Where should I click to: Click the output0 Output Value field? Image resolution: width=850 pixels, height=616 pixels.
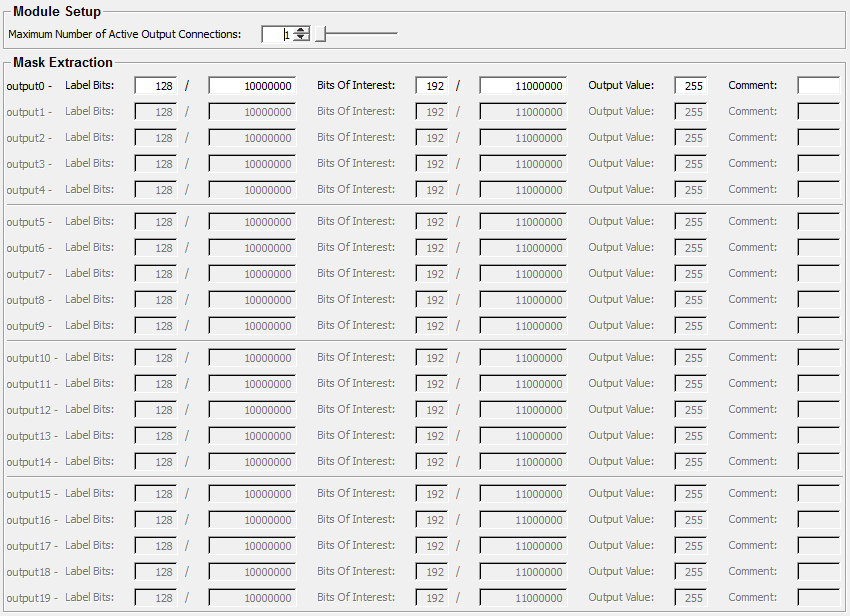click(x=691, y=86)
